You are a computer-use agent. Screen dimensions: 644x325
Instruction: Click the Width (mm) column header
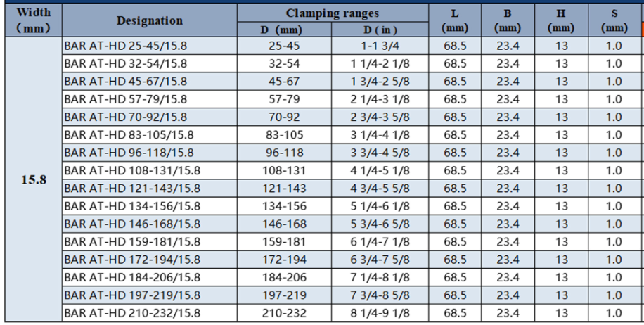(33, 20)
